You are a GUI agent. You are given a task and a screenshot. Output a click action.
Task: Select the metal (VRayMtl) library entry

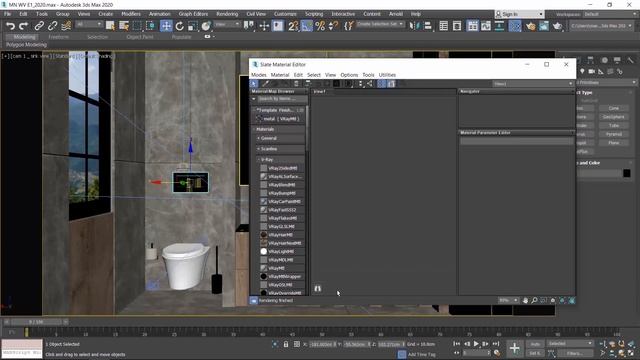point(281,119)
